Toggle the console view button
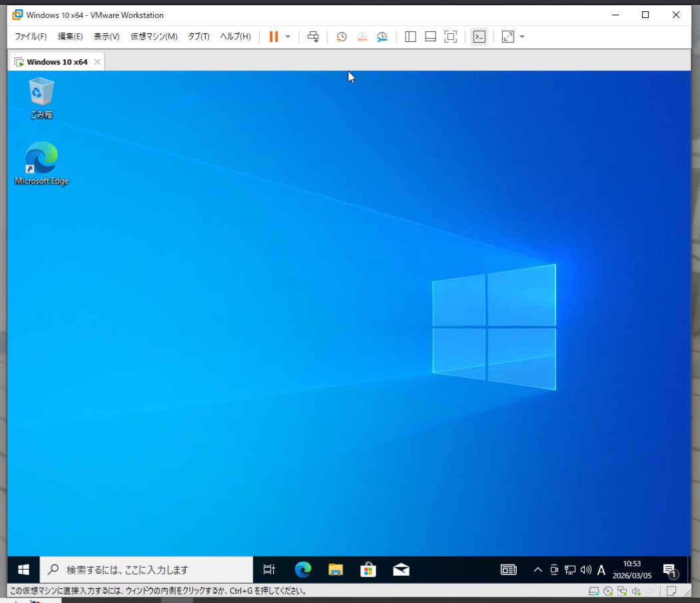This screenshot has height=603, width=700. point(479,37)
